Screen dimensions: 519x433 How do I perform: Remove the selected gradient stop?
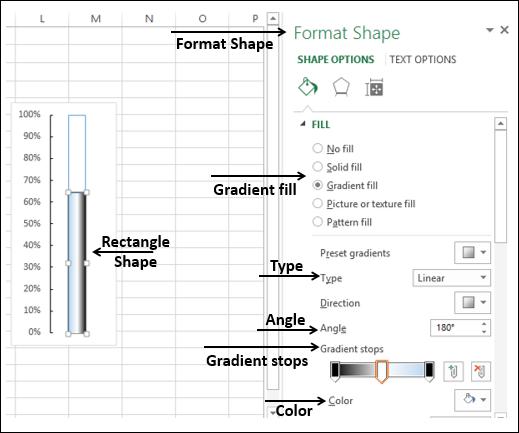(x=481, y=371)
